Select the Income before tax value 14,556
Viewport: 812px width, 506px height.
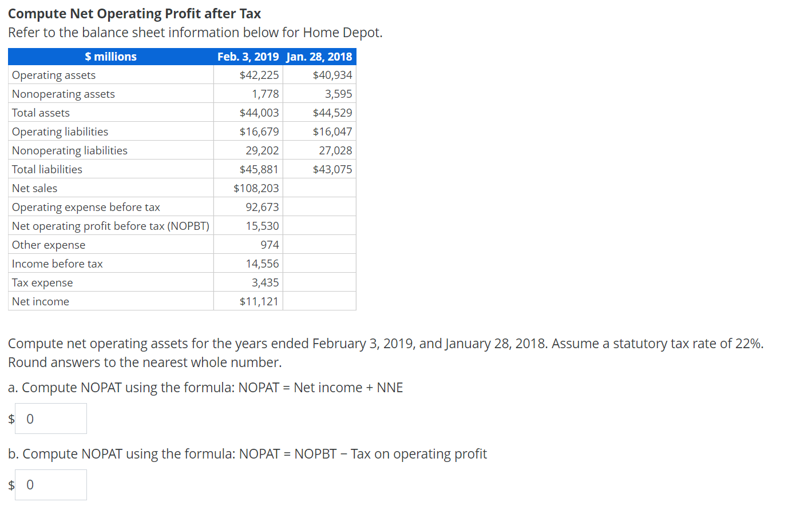pyautogui.click(x=267, y=263)
